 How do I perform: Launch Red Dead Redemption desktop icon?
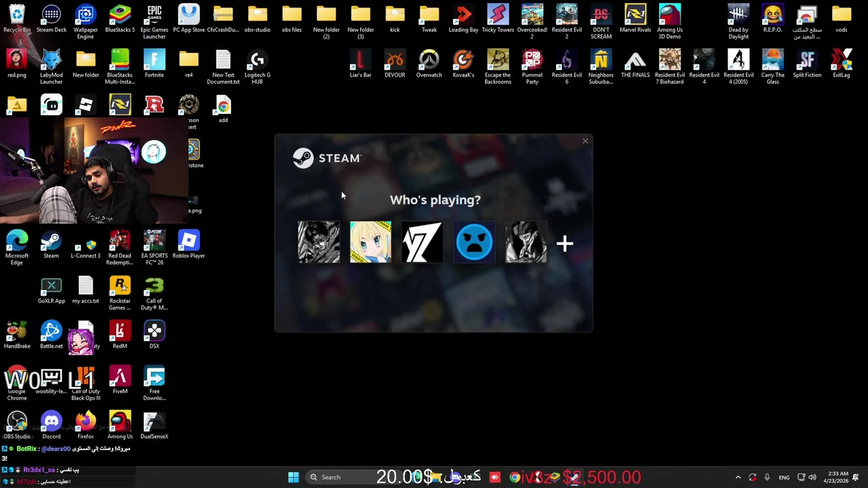click(x=120, y=247)
